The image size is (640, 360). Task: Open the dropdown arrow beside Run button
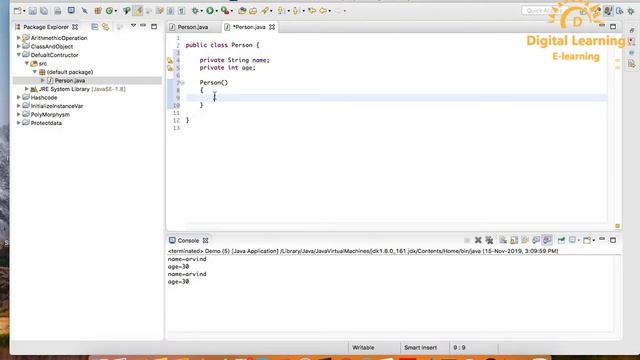[217, 11]
